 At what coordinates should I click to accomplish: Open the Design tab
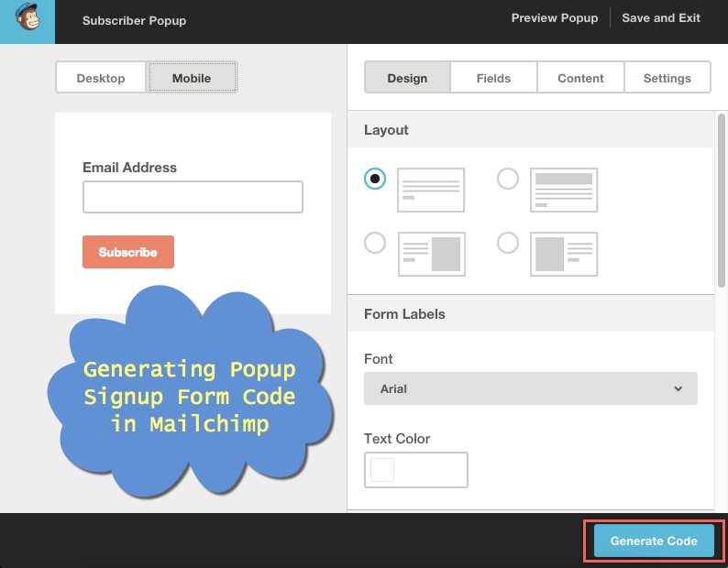(407, 78)
